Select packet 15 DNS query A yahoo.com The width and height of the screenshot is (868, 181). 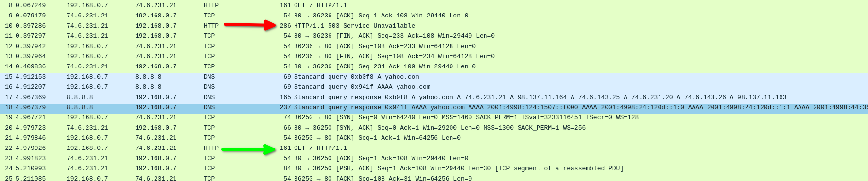pos(434,77)
